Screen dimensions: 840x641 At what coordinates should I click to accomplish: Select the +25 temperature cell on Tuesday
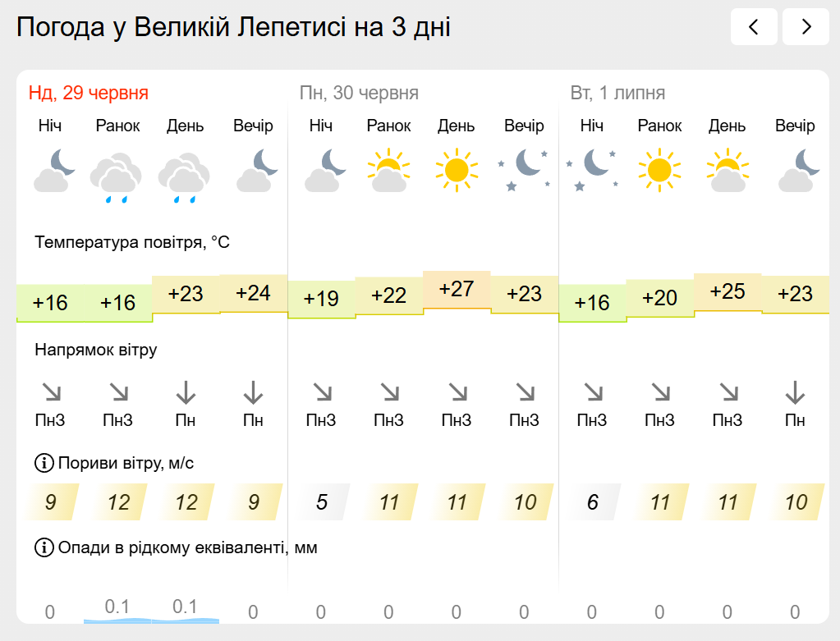728,292
